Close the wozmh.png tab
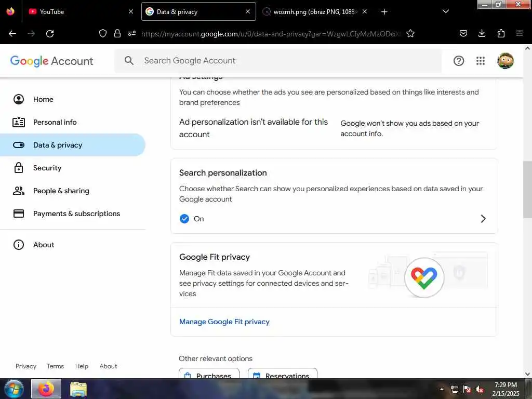The width and height of the screenshot is (532, 399). (365, 11)
